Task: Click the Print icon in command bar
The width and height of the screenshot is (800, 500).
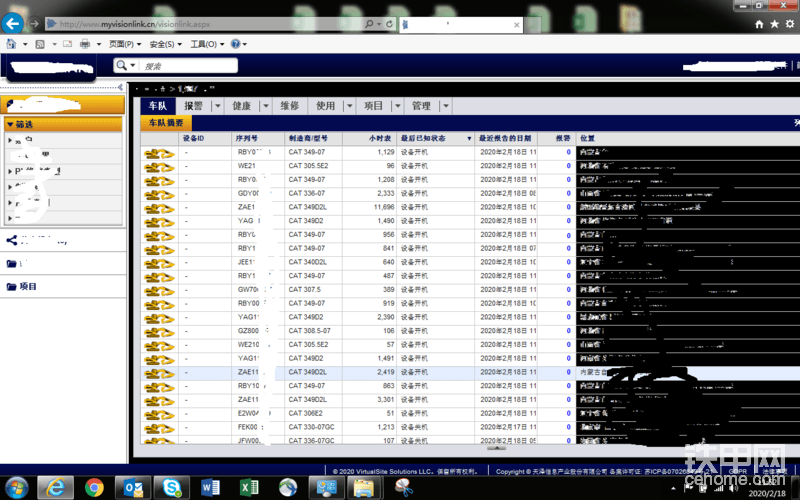Action: coord(85,44)
